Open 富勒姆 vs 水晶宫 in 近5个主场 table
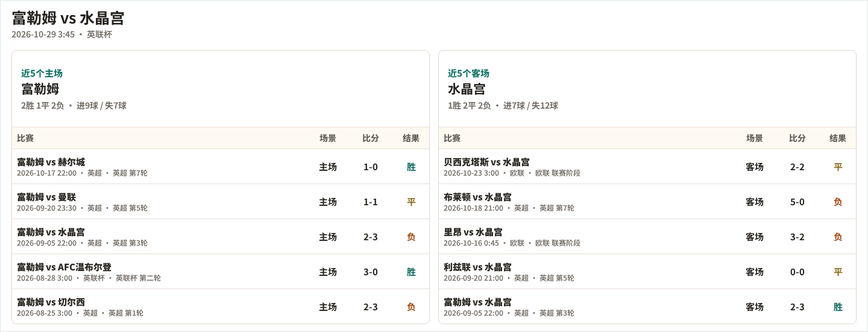Image resolution: width=868 pixels, height=332 pixels. tap(51, 232)
